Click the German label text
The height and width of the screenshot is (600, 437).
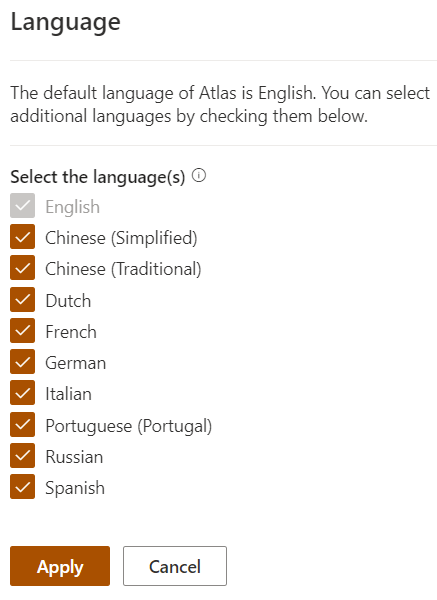76,363
